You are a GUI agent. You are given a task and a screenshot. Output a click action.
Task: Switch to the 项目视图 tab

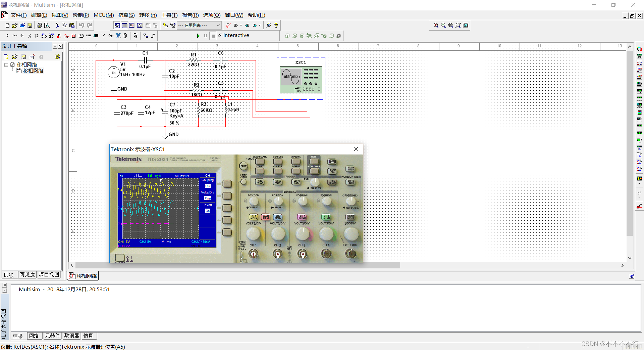click(x=49, y=275)
